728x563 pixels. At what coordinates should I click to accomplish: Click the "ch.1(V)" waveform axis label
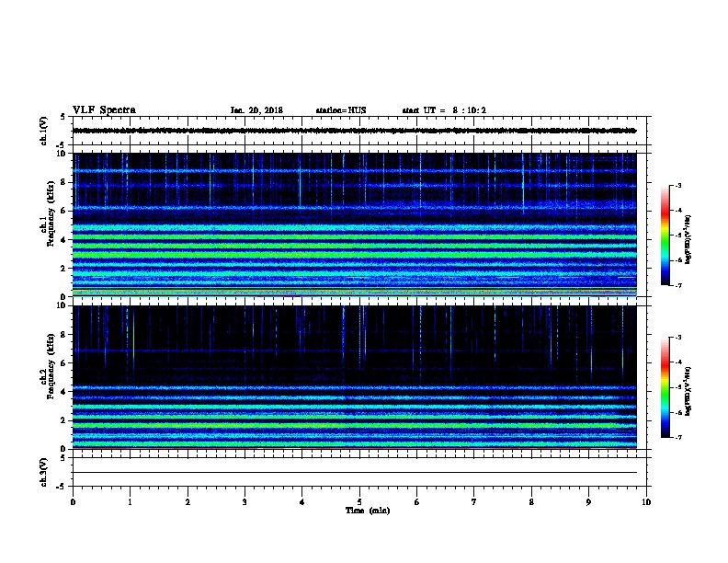[43, 131]
